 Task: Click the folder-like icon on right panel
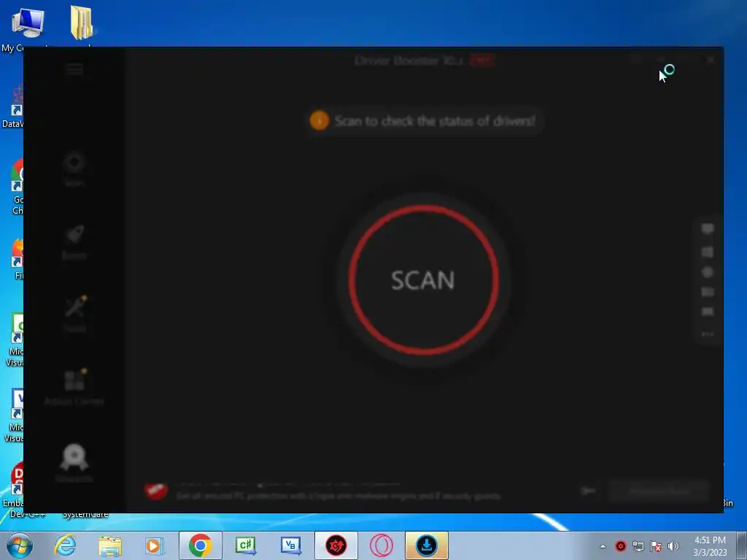[x=708, y=292]
